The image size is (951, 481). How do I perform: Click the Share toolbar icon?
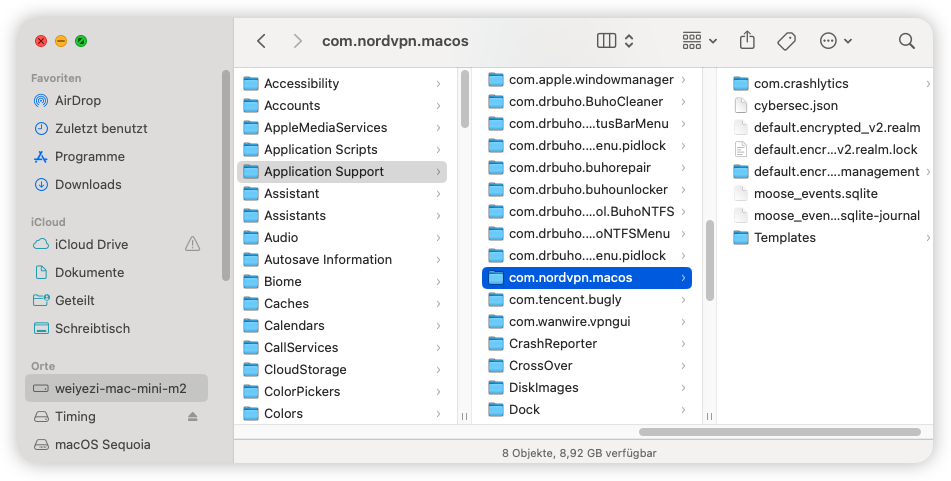pyautogui.click(x=747, y=41)
